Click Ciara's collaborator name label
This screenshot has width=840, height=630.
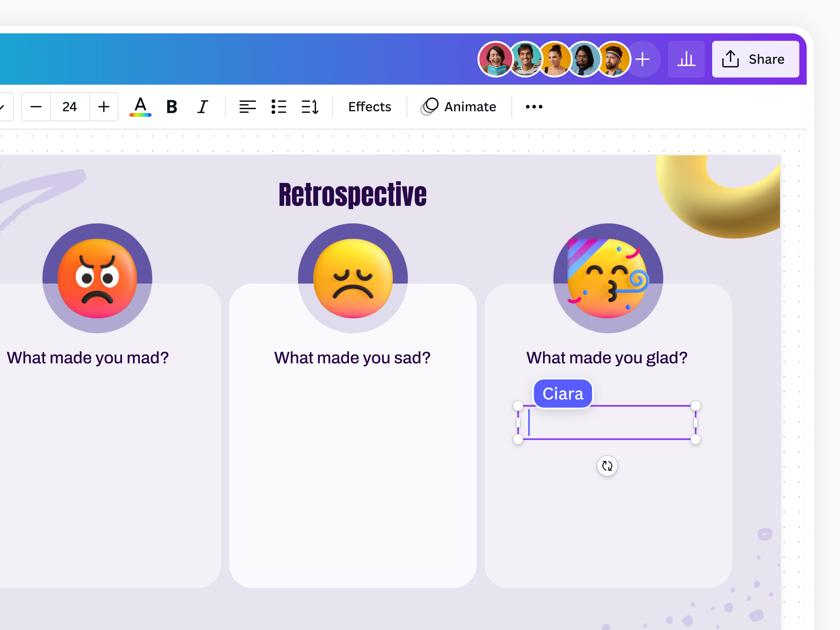[x=563, y=394]
